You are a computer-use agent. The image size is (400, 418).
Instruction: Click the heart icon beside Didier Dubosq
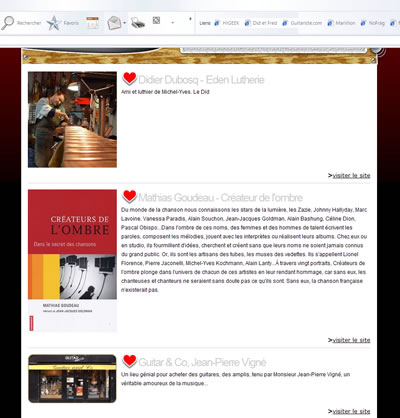click(x=129, y=79)
